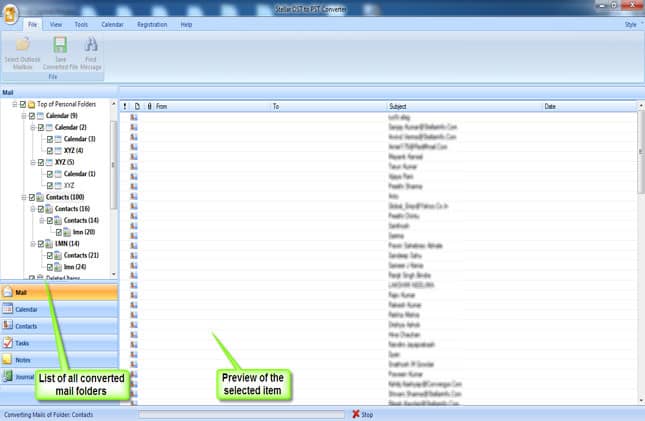Click the contact icon beside Sandeep Sahu

[134, 256]
